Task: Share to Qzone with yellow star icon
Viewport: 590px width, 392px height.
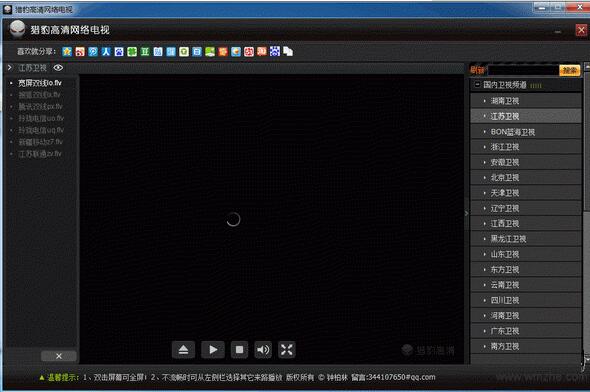Action: tap(67, 52)
